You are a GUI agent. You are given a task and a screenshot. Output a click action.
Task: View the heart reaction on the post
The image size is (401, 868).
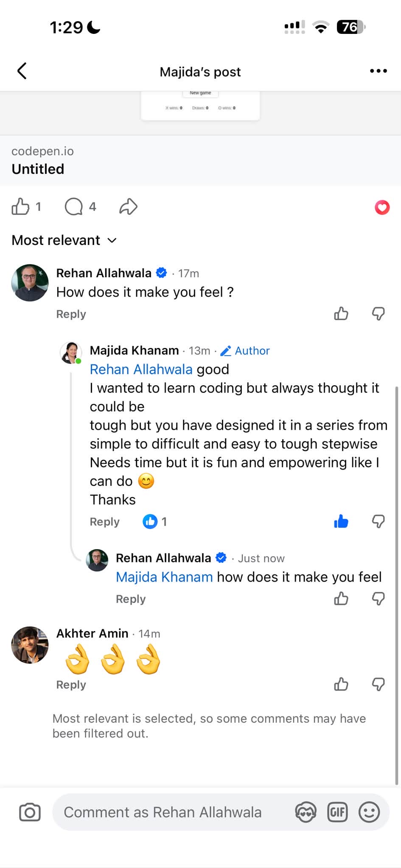click(382, 207)
